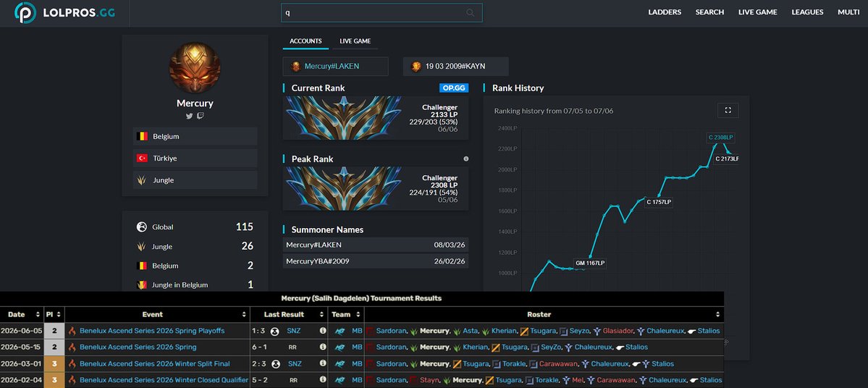Screen dimensions: 868x388
Task: Open the LADDERS nav item
Action: click(x=665, y=12)
